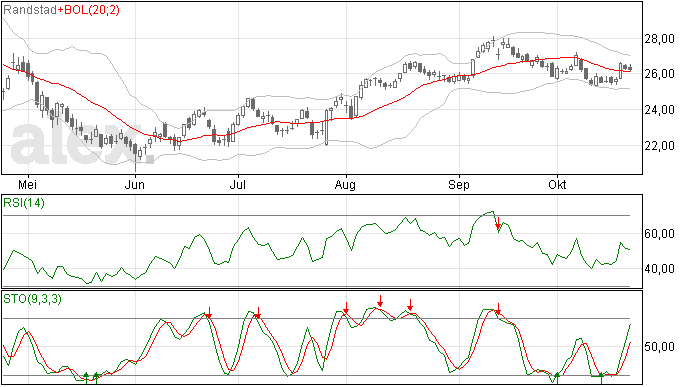The image size is (690, 387).
Task: Click the STO(9,3,3) indicator label
Action: point(32,299)
